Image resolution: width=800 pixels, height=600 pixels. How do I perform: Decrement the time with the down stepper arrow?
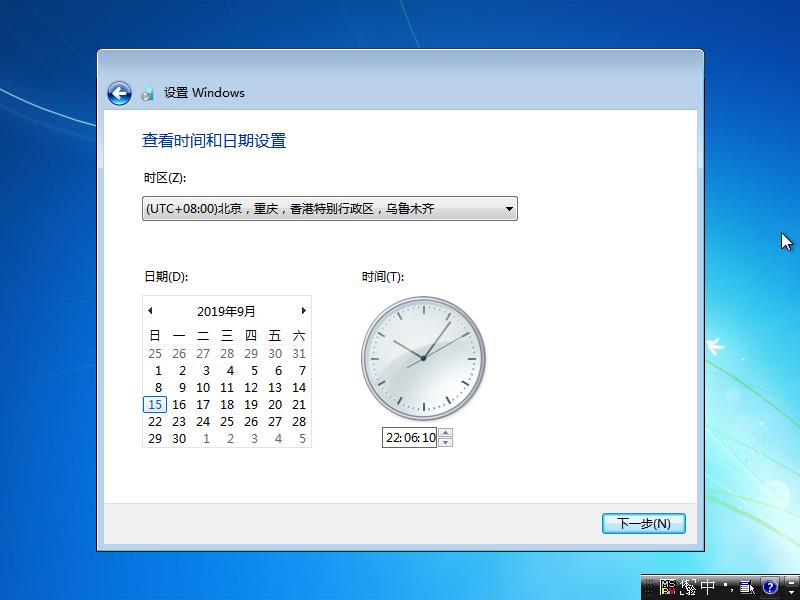(445, 442)
